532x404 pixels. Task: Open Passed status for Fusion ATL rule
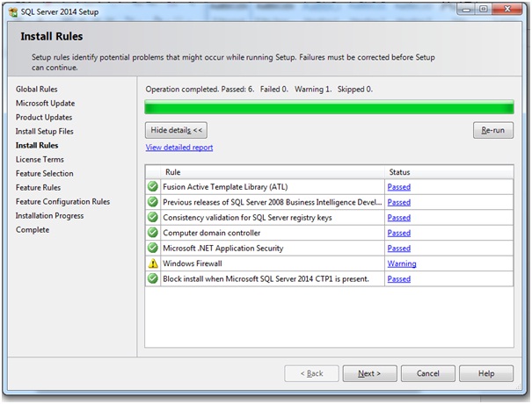pos(399,187)
